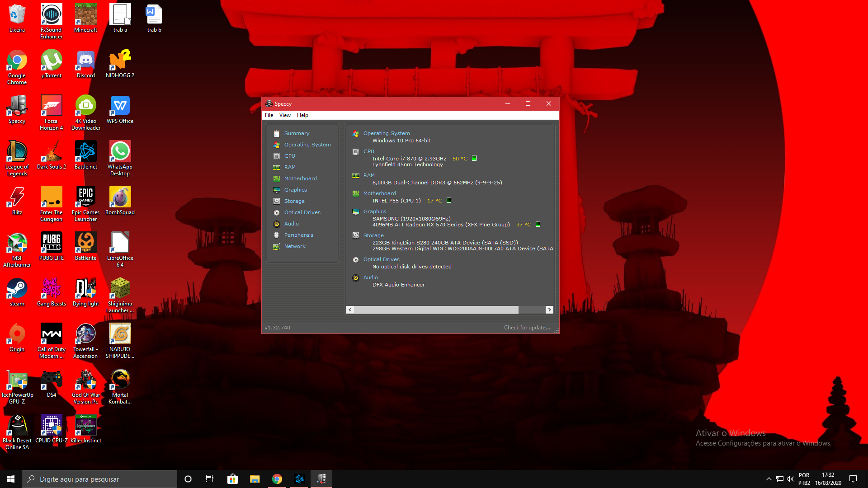Click CPU heading link in summary pane
Image resolution: width=868 pixels, height=488 pixels.
tap(369, 151)
